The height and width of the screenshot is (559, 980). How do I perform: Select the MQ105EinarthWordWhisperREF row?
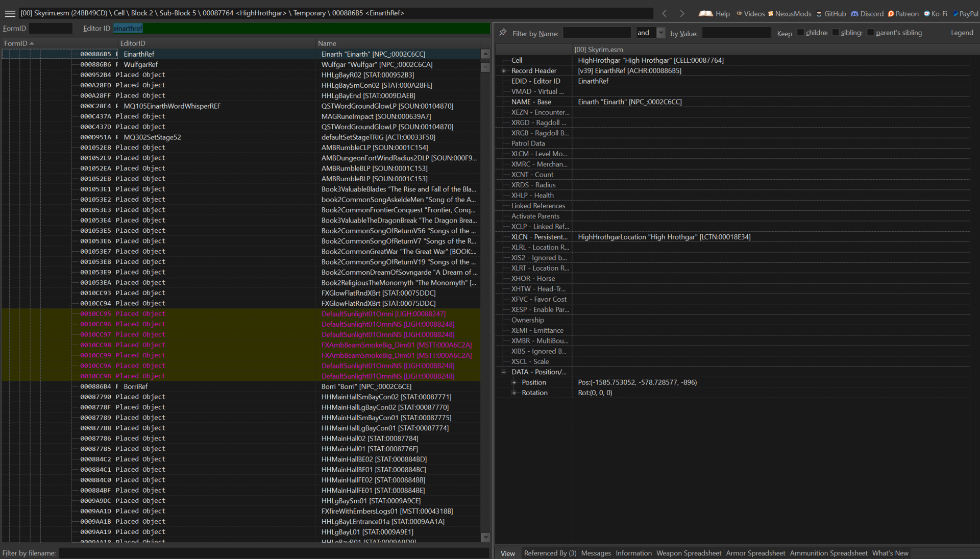[241, 106]
